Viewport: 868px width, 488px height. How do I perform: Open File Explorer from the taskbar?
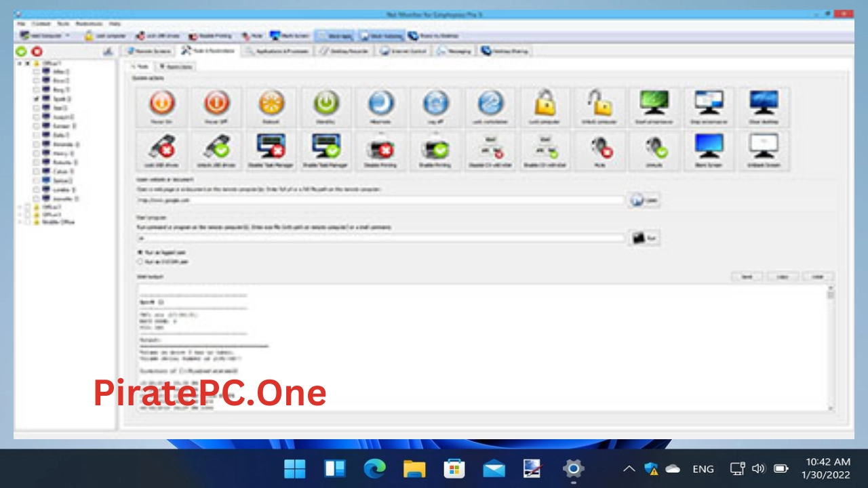tap(414, 468)
